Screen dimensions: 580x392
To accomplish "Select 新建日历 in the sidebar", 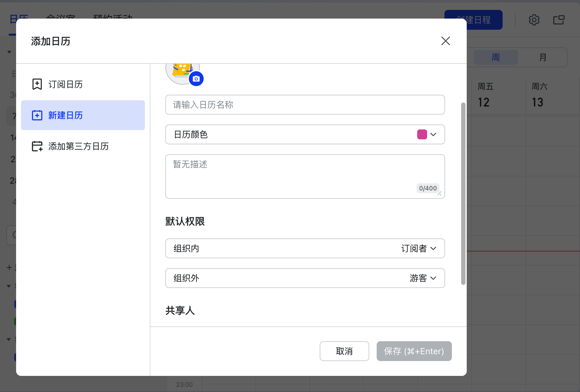I will 83,115.
